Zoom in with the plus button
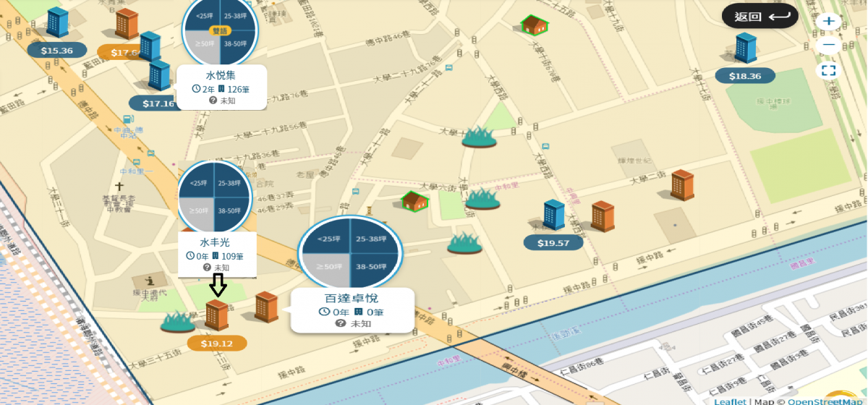Image resolution: width=868 pixels, height=405 pixels. [829, 21]
